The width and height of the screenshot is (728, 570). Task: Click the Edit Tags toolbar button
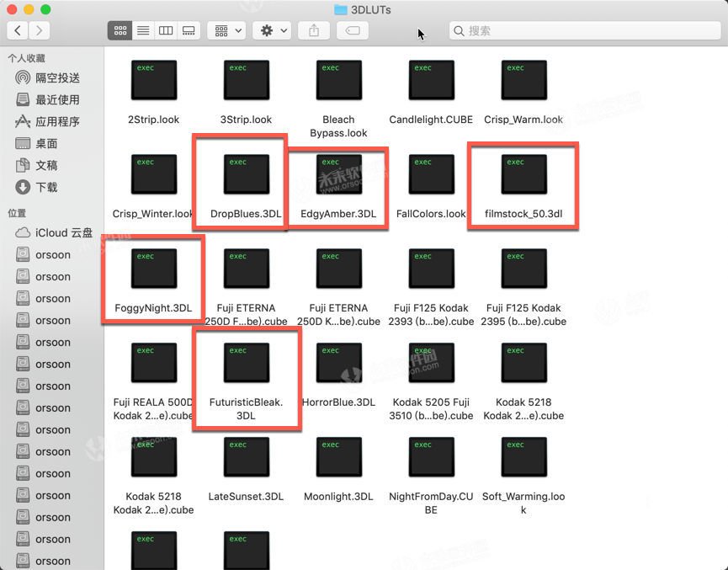353,30
